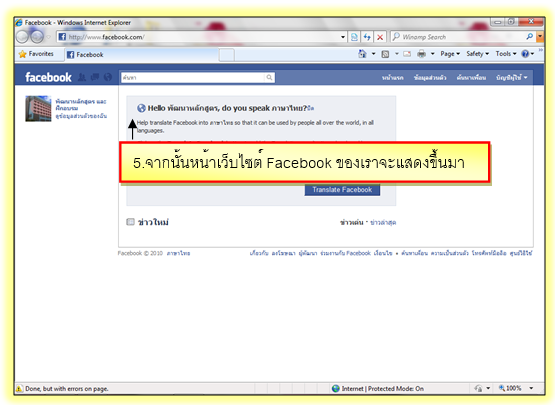Click the Facebook search field
The image size is (555, 405).
(x=193, y=78)
